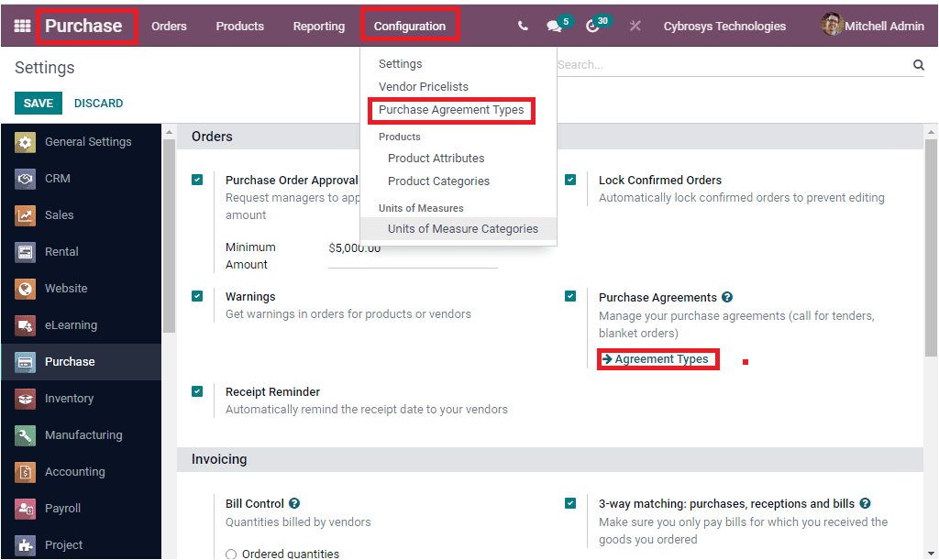Open the apps grid menu

click(20, 26)
